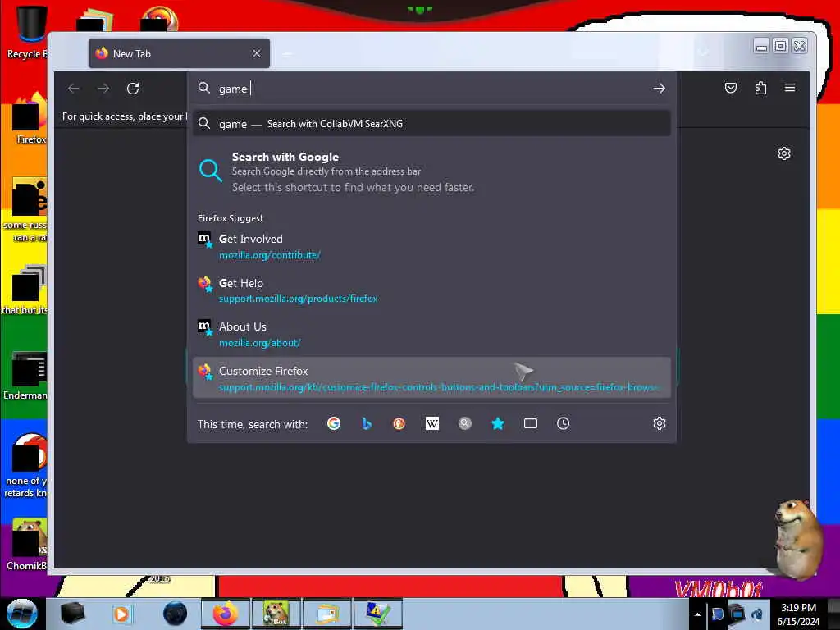The image size is (840, 630).
Task: Search this time with Bing icon
Action: tap(367, 424)
